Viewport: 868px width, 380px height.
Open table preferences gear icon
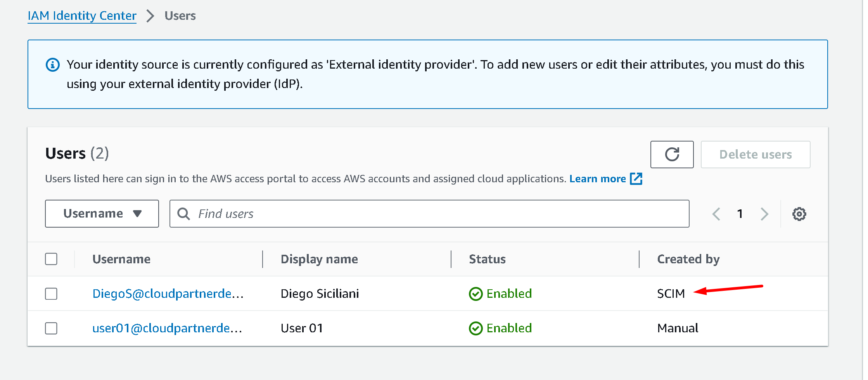pyautogui.click(x=799, y=214)
